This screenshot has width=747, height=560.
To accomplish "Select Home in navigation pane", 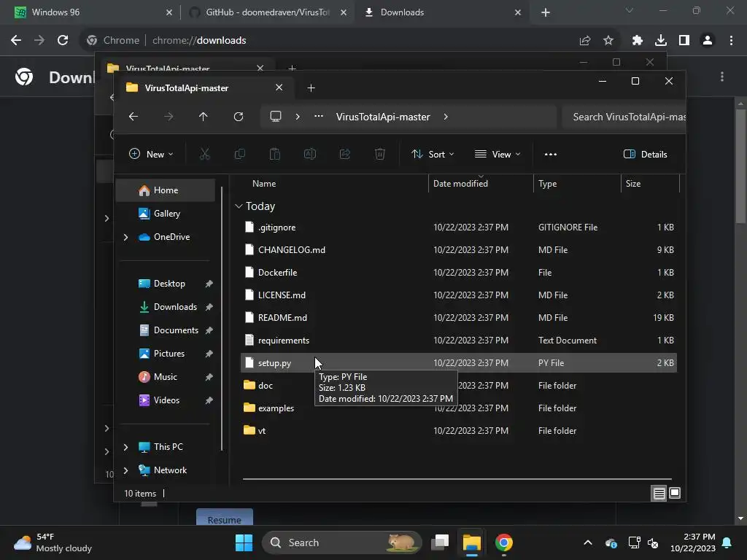I will point(166,190).
